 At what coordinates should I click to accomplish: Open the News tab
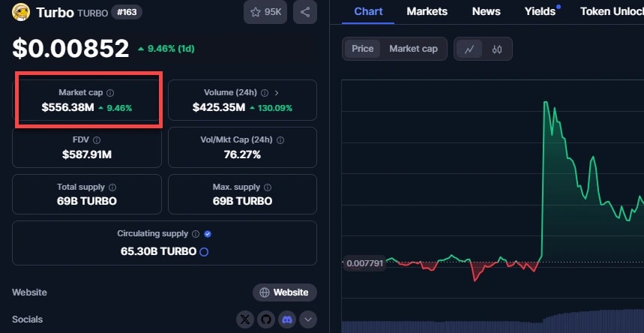coord(486,11)
